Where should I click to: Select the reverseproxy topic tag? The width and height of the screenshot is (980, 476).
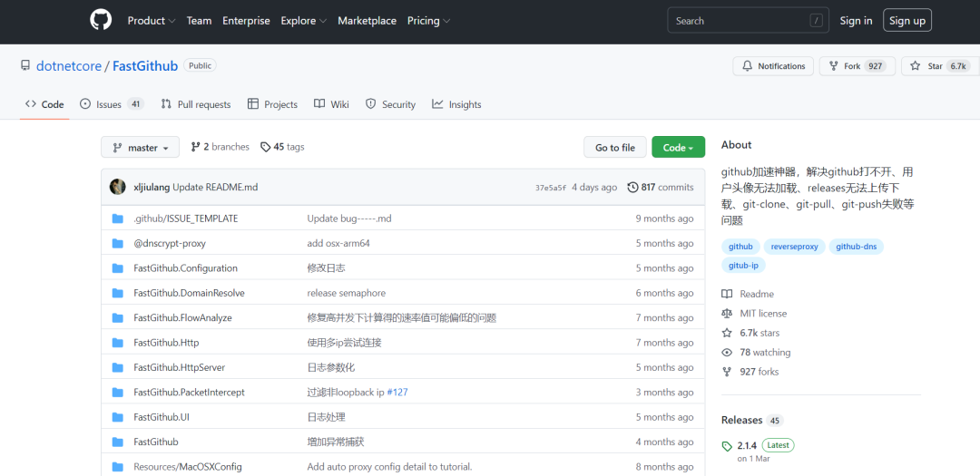coord(794,247)
